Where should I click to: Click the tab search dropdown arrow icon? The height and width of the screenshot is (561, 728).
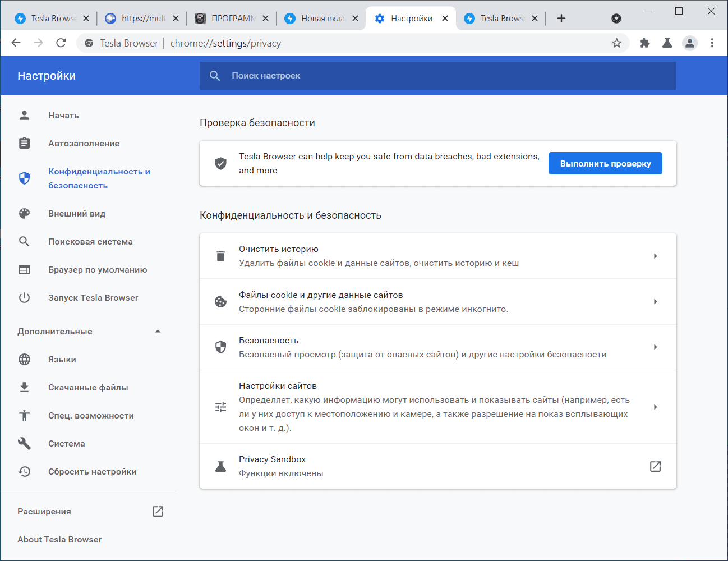pos(616,19)
